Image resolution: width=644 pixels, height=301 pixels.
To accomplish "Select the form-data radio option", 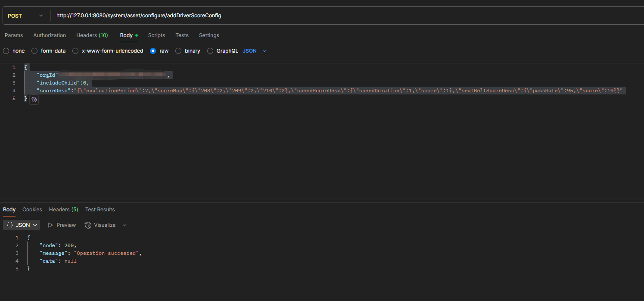I will [34, 51].
